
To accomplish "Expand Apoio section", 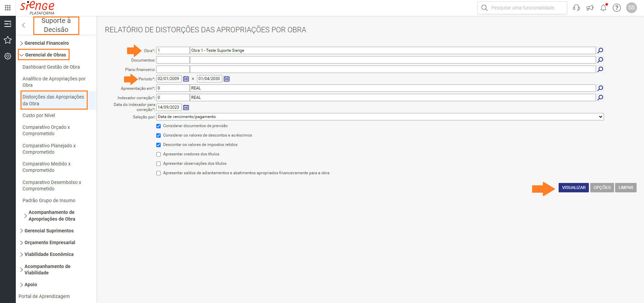I will click(x=29, y=285).
